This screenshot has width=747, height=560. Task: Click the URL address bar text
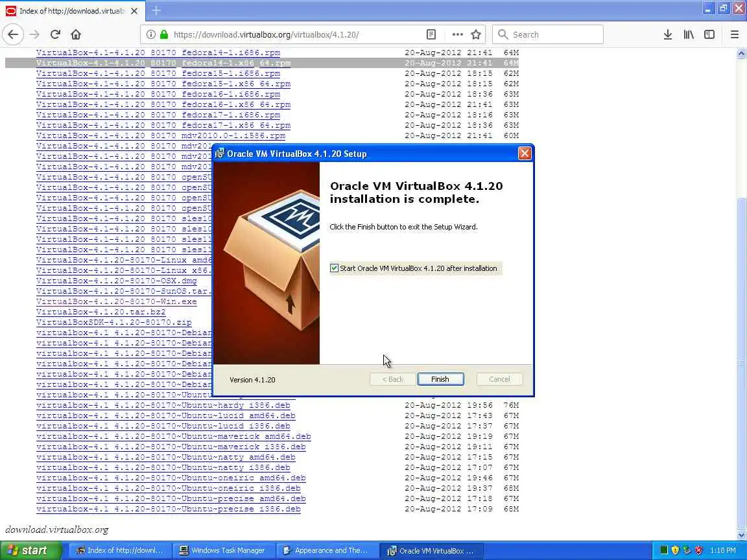[x=267, y=34]
